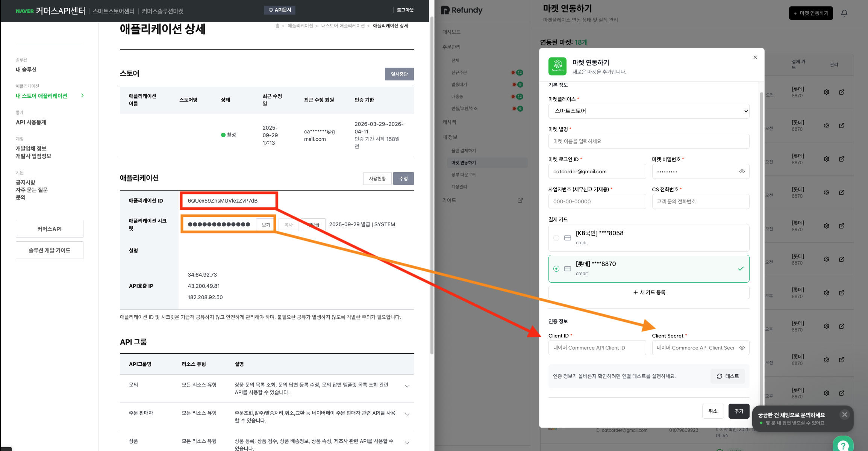Click the credit card icon for KB국민
The image size is (868, 451).
(568, 238)
